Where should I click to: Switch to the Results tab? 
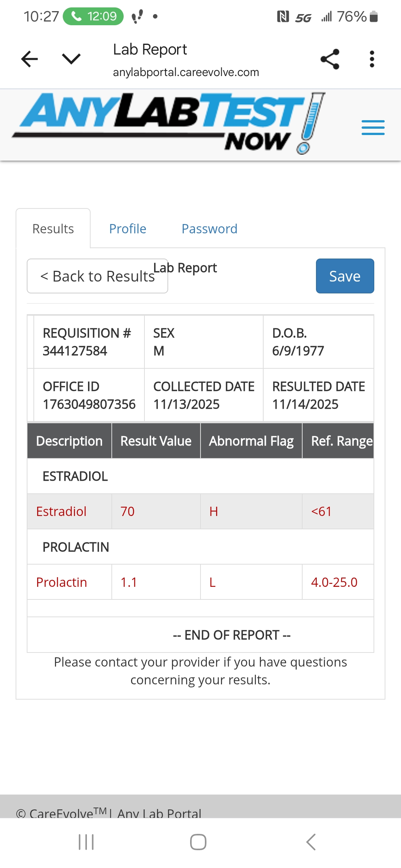click(x=53, y=229)
